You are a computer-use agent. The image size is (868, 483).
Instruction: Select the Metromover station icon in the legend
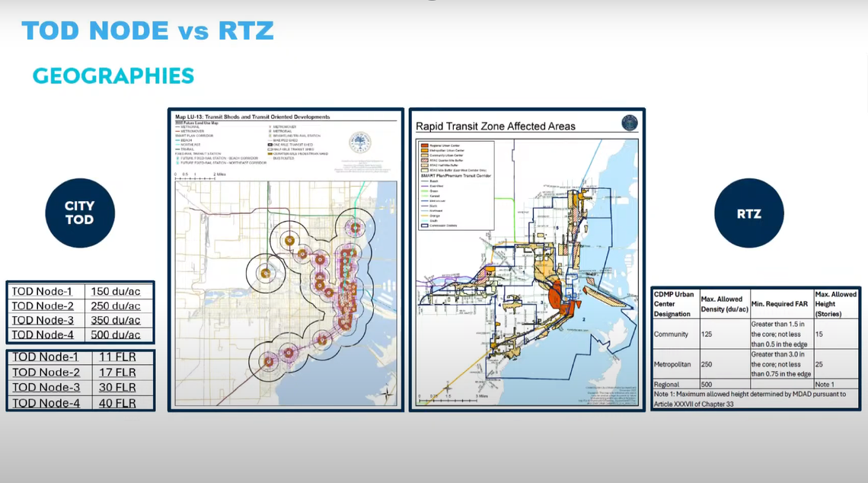pyautogui.click(x=270, y=127)
